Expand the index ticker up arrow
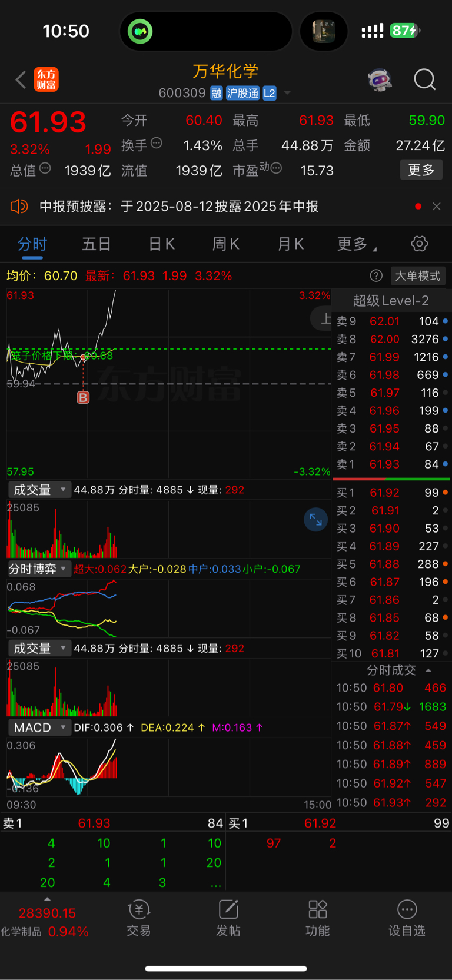This screenshot has width=452, height=980. 47,899
